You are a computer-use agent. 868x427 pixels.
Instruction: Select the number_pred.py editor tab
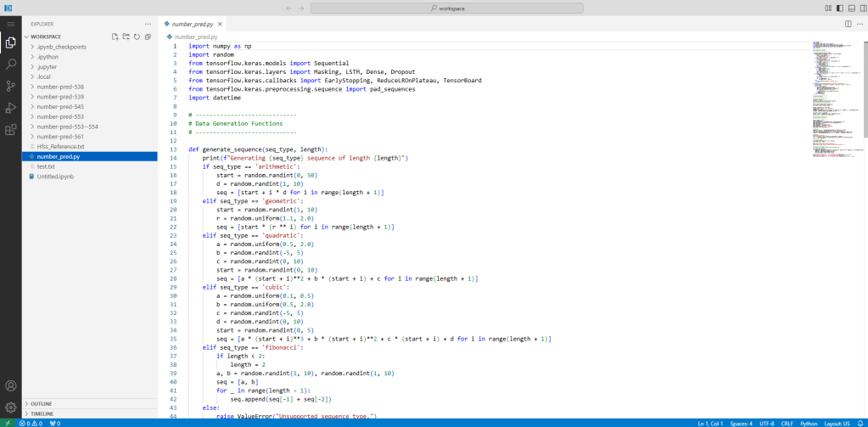pyautogui.click(x=194, y=24)
